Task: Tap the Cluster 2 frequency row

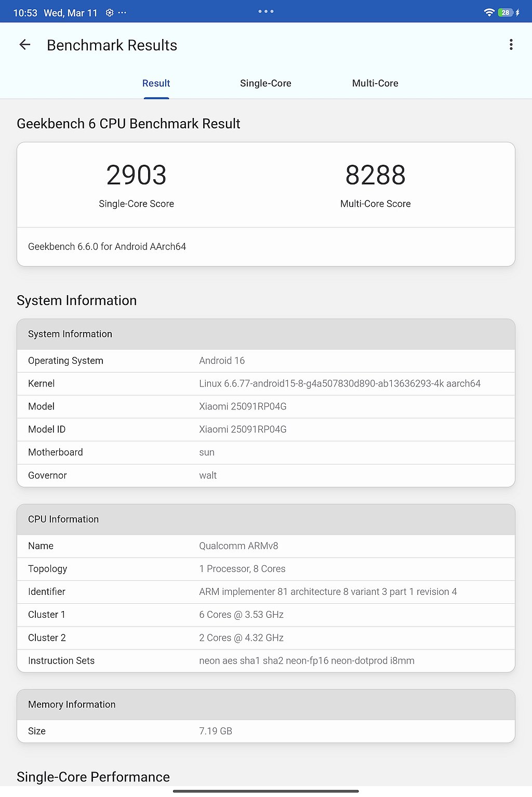Action: pyautogui.click(x=265, y=637)
